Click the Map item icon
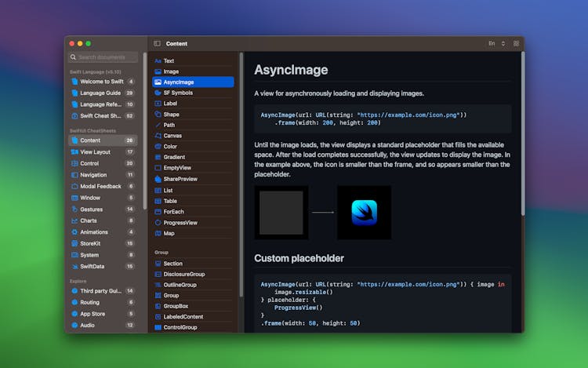This screenshot has height=368, width=588. click(x=158, y=233)
